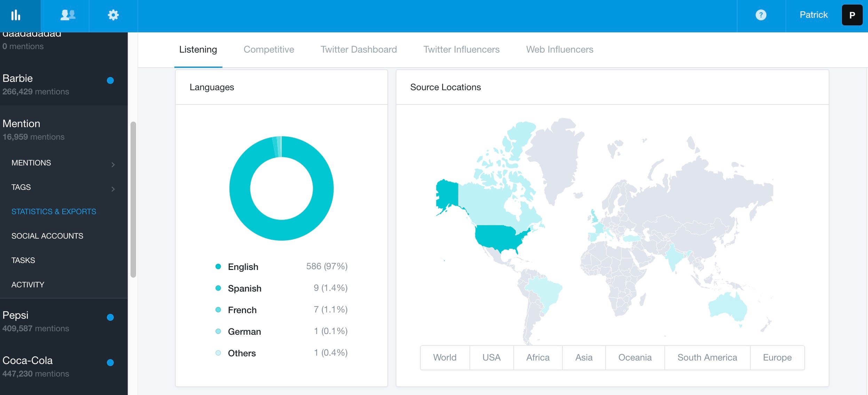Click the Others legend label
This screenshot has width=868, height=395.
pos(242,353)
